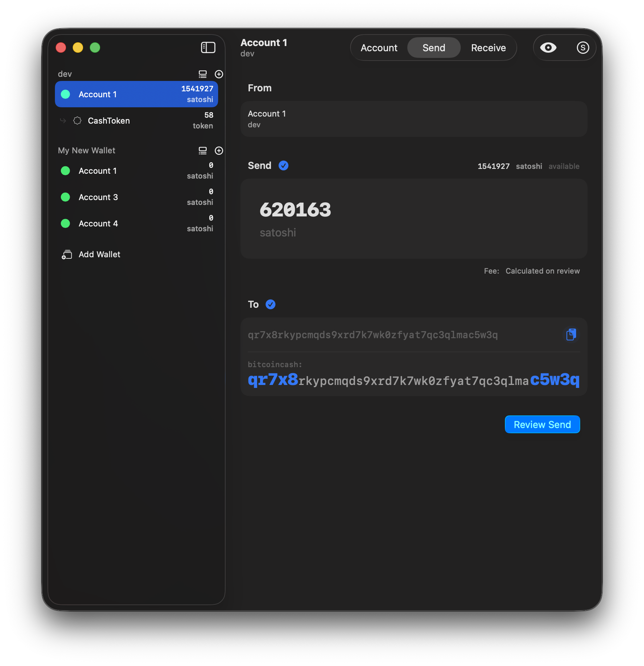Select Account 1 under My New Wallet
Viewport: 644px width, 666px height.
pyautogui.click(x=137, y=171)
